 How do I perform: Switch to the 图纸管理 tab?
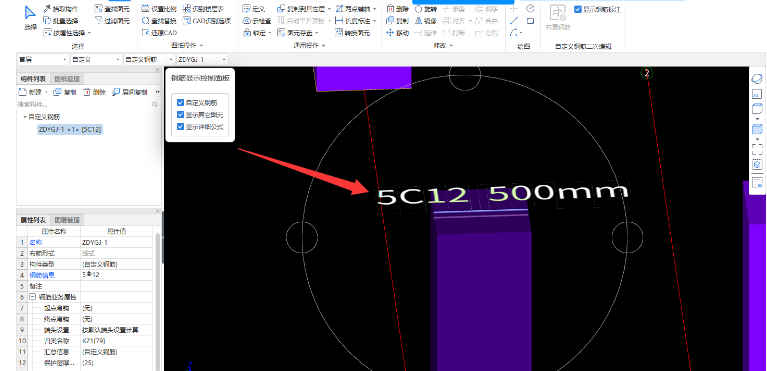[68, 78]
